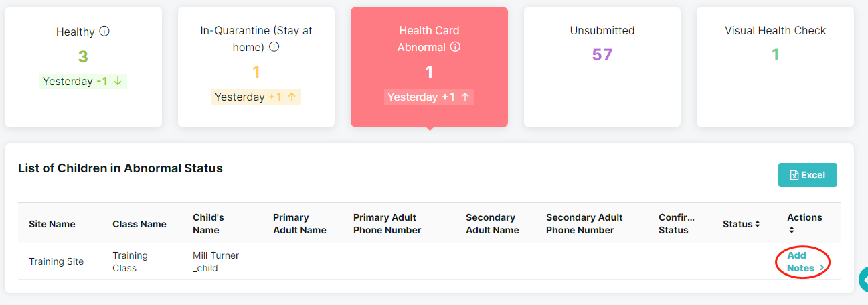Click the down arrow in Healthy card
This screenshot has width=868, height=305.
tap(118, 82)
